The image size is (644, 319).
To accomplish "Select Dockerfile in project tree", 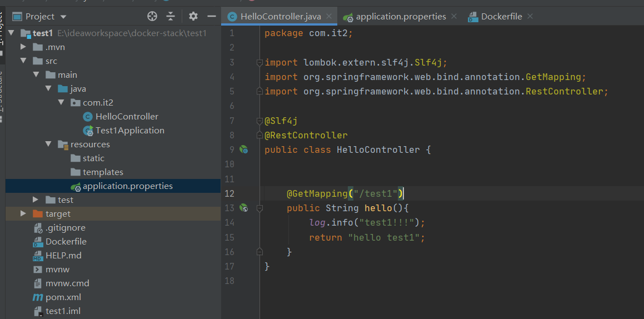I will tap(66, 241).
